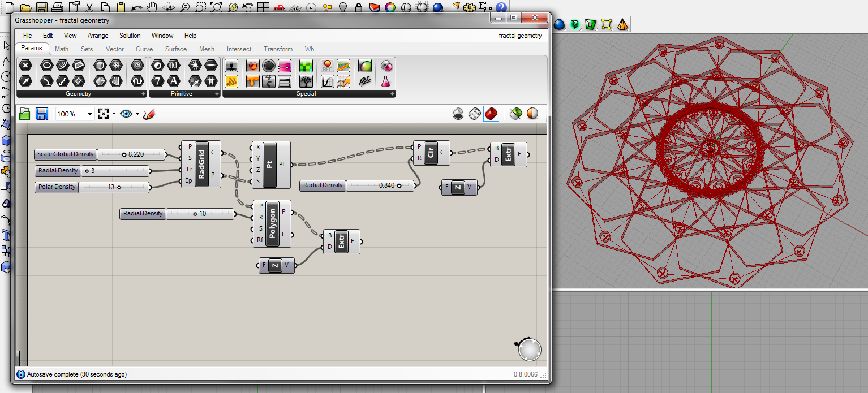Select the Text primitive icon showing A
Screen dimensions: 868x393
[174, 81]
